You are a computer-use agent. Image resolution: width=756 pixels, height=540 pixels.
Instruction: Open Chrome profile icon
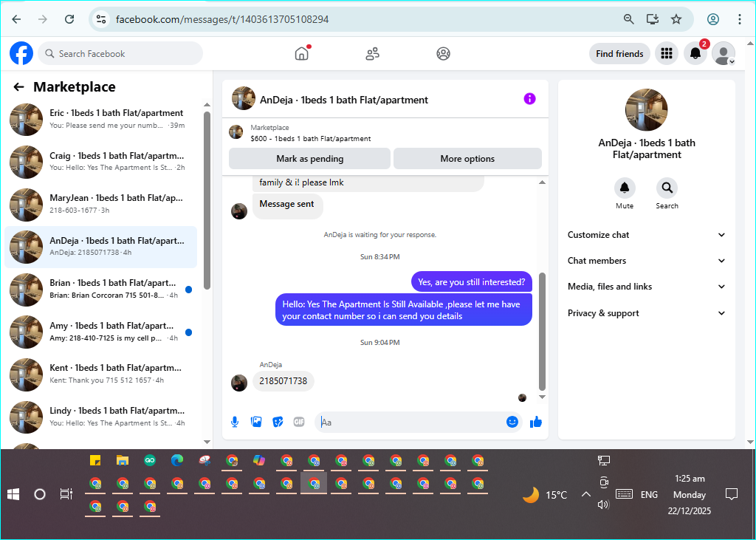click(713, 19)
